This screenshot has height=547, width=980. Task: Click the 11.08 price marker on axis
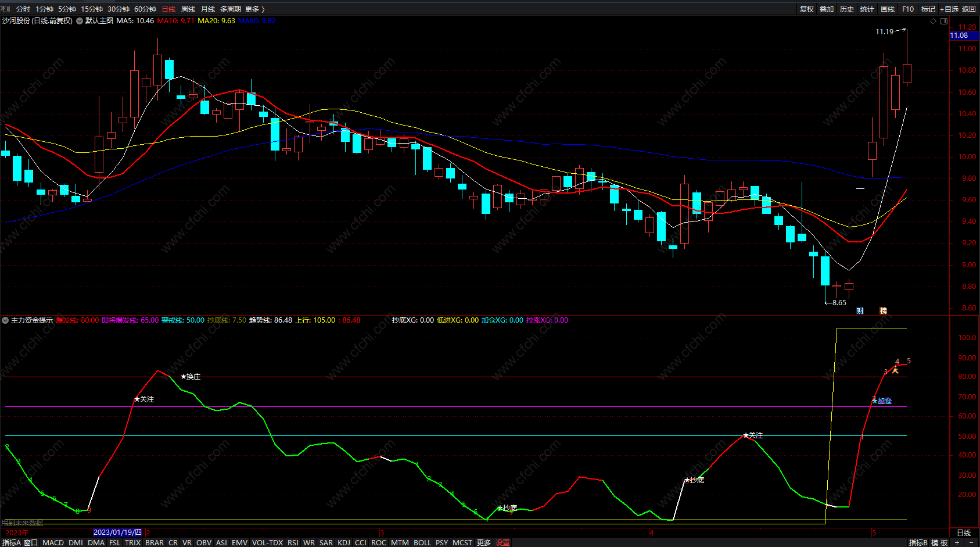coord(959,35)
